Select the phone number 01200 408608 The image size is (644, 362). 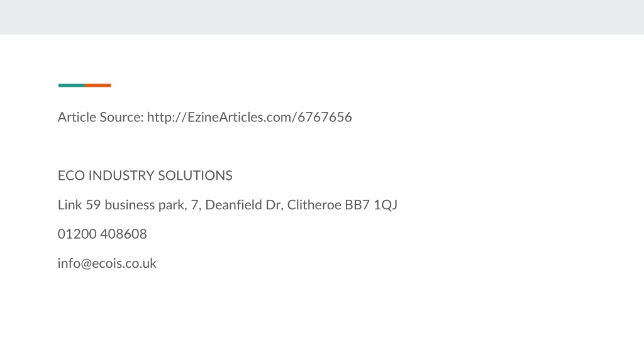click(x=103, y=234)
